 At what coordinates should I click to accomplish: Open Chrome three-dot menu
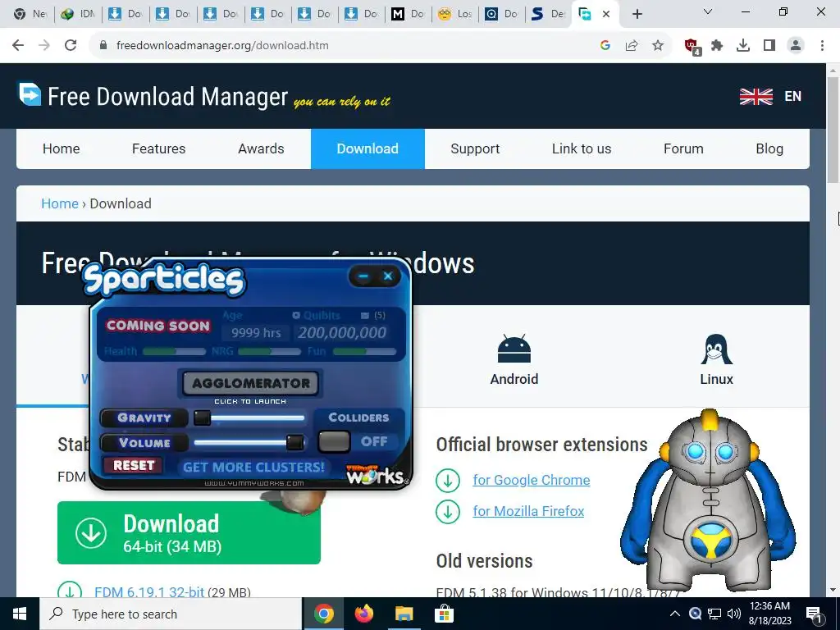(x=822, y=46)
